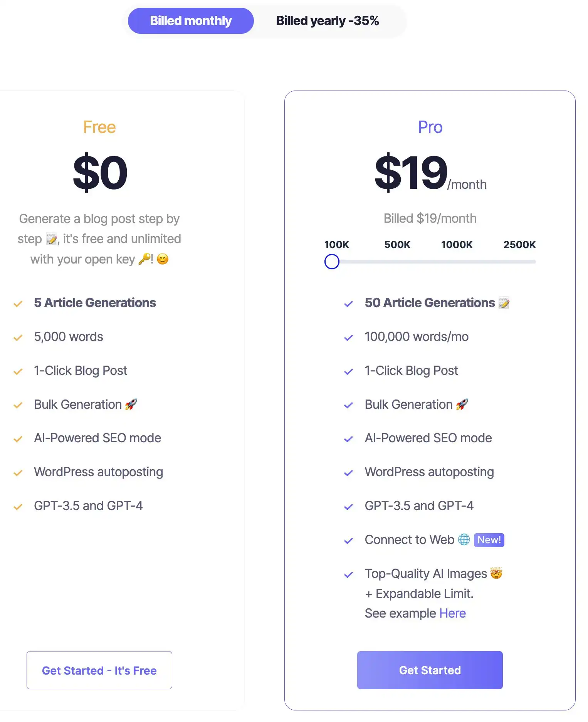This screenshot has height=722, width=588.
Task: Click the checkmark beside GPT-3.5 and GPT-4 in Pro
Action: coord(348,506)
